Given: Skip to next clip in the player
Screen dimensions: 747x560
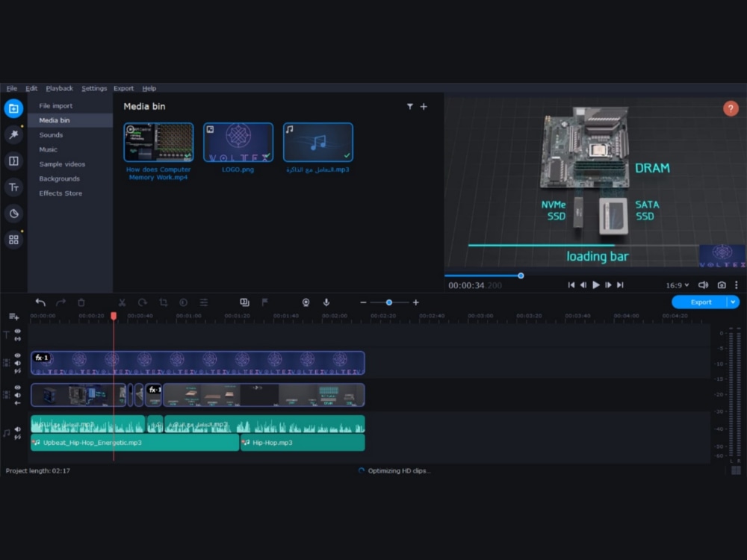Looking at the screenshot, I should pos(620,285).
